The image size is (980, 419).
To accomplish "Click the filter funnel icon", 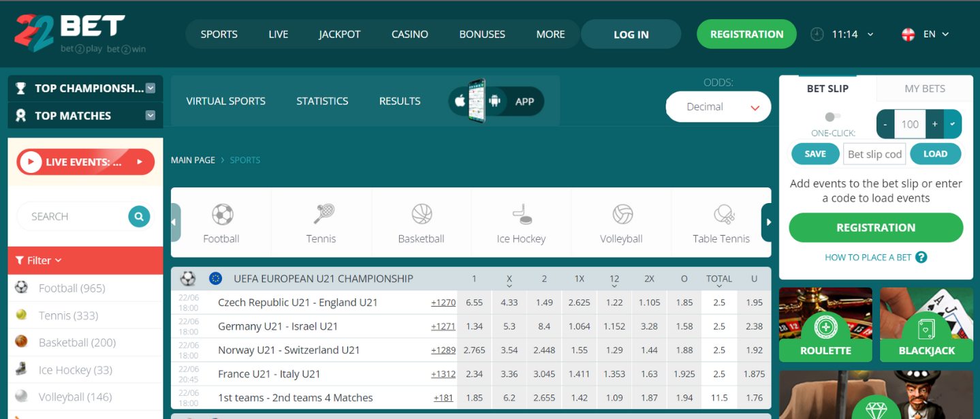I will 20,260.
